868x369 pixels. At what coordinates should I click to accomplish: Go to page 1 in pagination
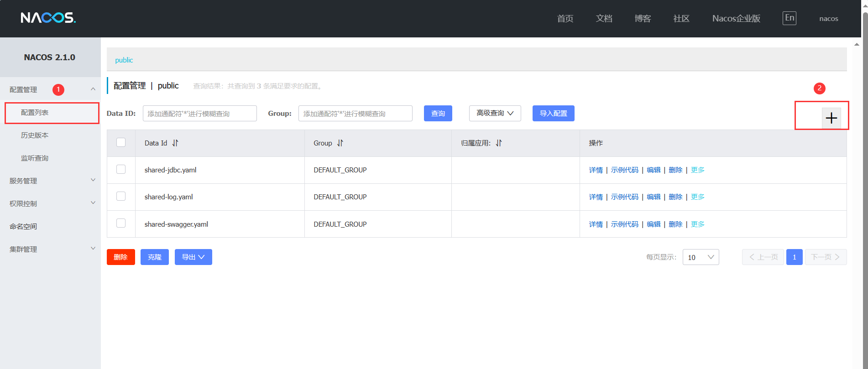tap(795, 257)
